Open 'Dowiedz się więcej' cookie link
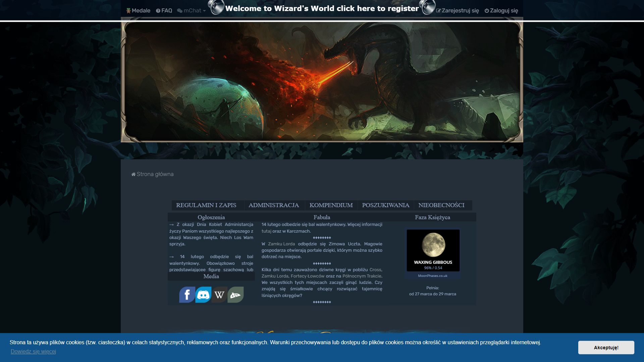644x362 pixels. click(x=33, y=352)
